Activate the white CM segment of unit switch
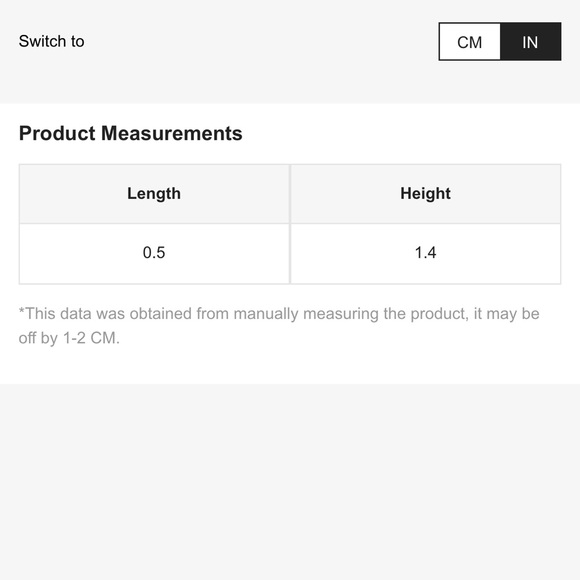The image size is (580, 580). pyautogui.click(x=469, y=41)
